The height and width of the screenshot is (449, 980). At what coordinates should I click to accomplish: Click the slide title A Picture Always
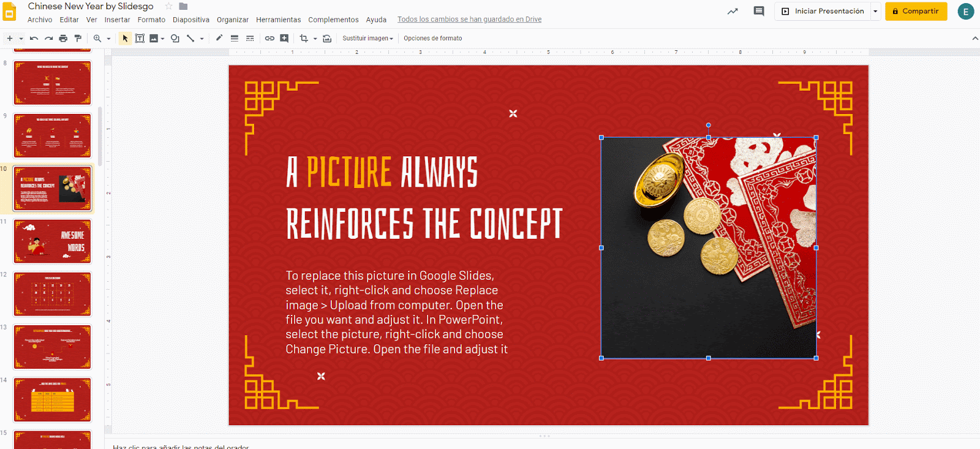click(424, 197)
